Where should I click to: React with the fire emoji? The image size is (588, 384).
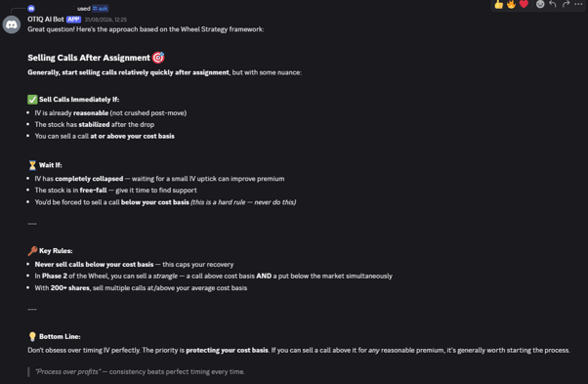click(x=511, y=4)
